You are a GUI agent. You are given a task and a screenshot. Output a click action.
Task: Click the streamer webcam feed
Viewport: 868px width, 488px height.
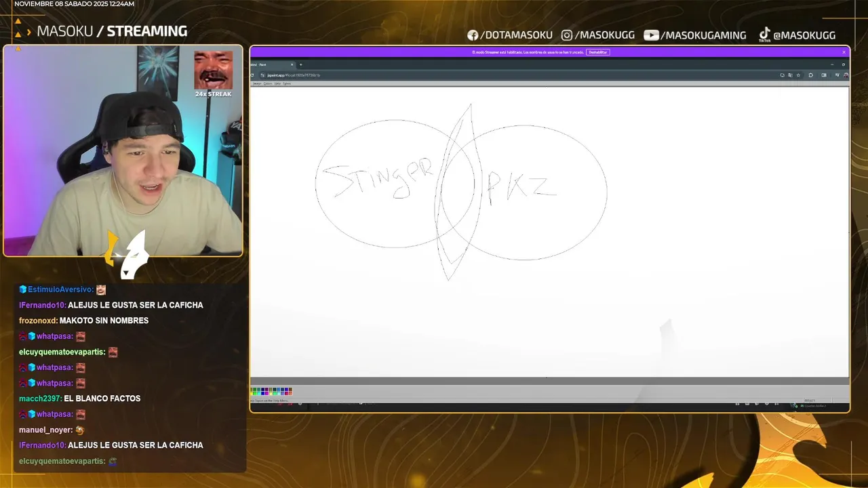coord(123,151)
